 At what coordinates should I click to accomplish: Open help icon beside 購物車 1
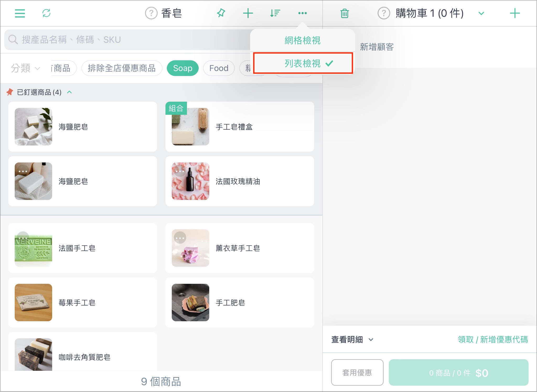(x=384, y=13)
